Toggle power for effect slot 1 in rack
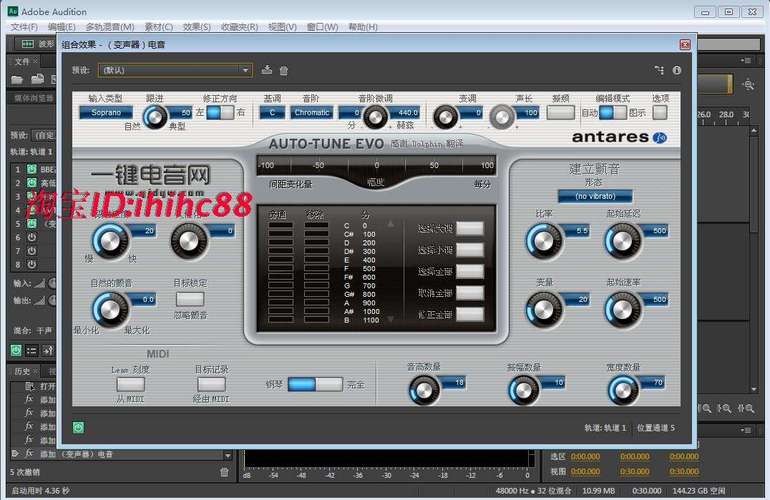This screenshot has height=500, width=770. point(31,169)
